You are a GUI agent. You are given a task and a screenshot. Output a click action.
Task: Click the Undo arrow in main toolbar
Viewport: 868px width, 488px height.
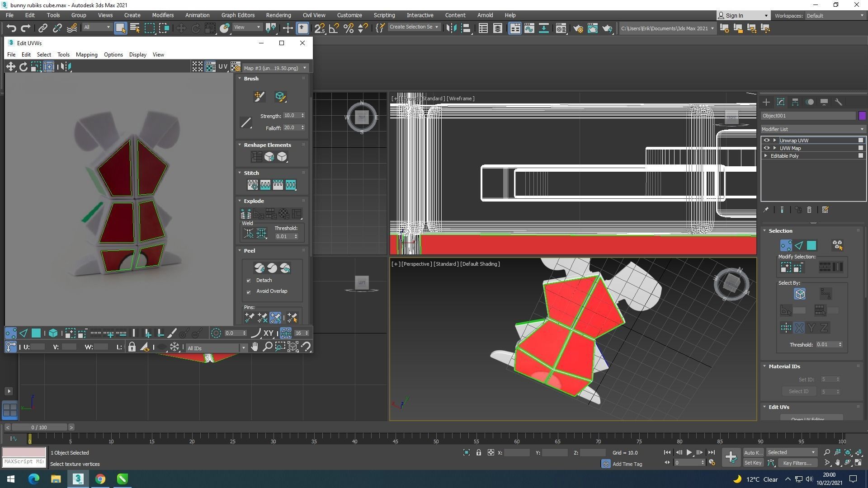tap(11, 28)
